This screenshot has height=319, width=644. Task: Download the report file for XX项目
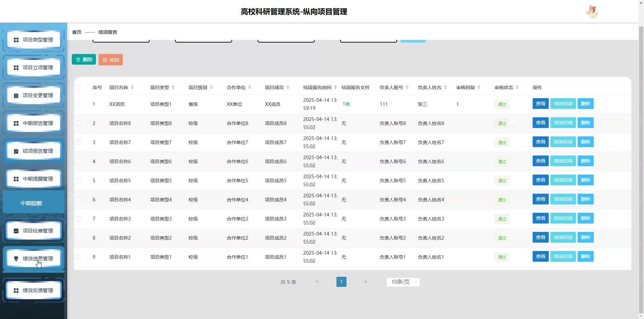tap(346, 104)
